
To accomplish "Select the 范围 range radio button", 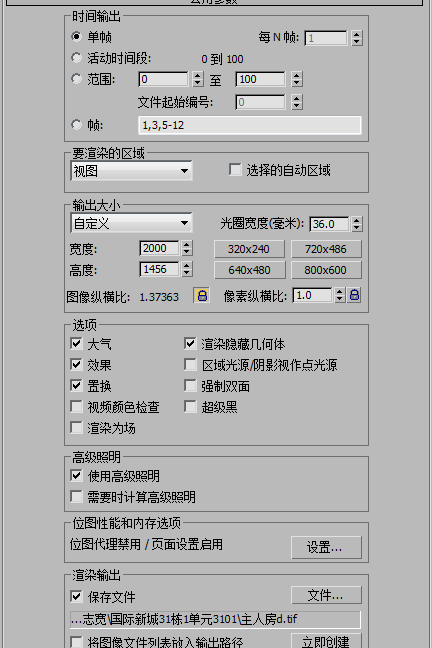I will tap(76, 79).
